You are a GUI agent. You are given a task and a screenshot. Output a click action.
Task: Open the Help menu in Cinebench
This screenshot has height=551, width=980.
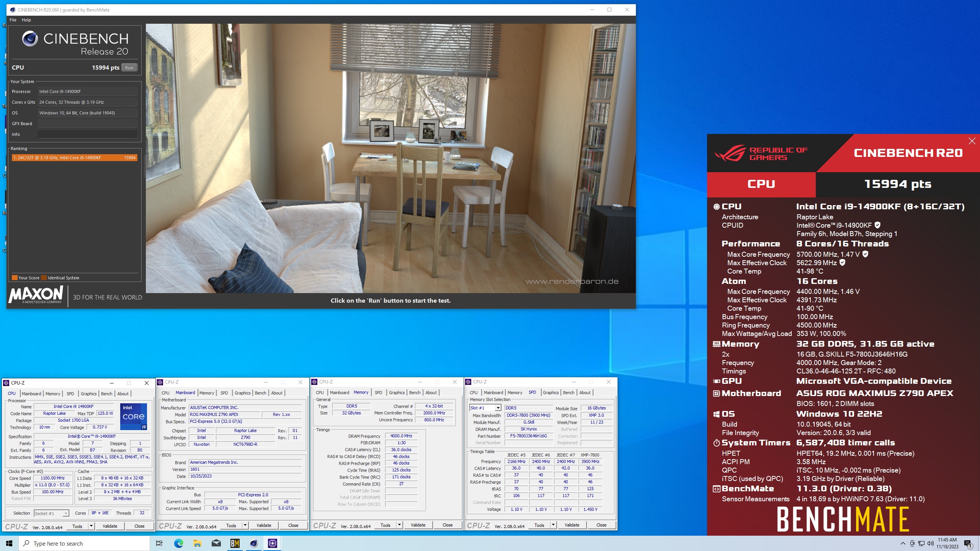click(x=26, y=20)
